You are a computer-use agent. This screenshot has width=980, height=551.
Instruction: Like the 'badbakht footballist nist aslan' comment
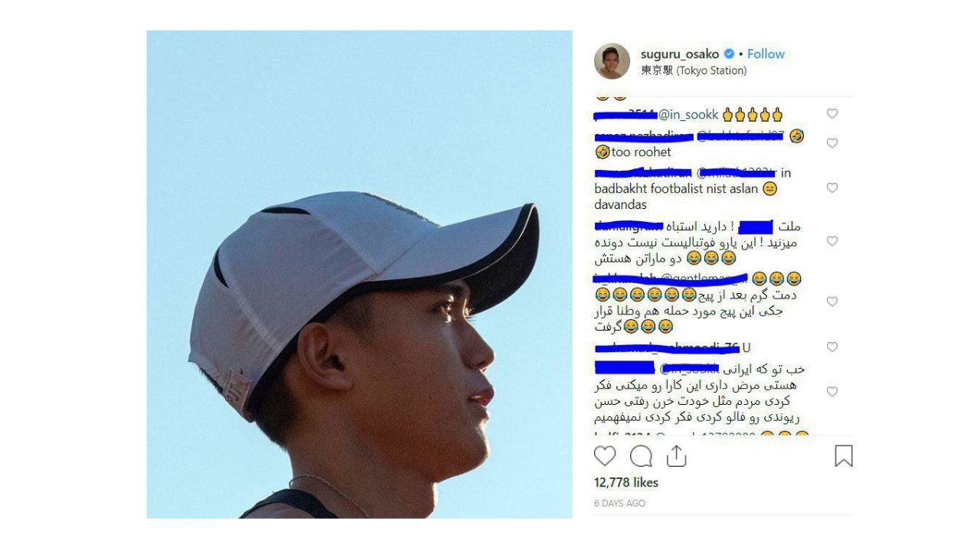pyautogui.click(x=832, y=188)
